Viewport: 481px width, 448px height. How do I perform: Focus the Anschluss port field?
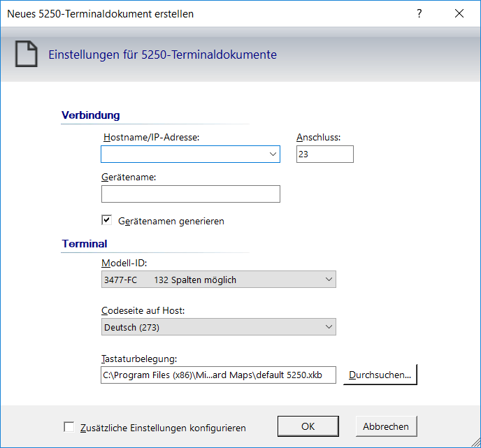coord(324,154)
